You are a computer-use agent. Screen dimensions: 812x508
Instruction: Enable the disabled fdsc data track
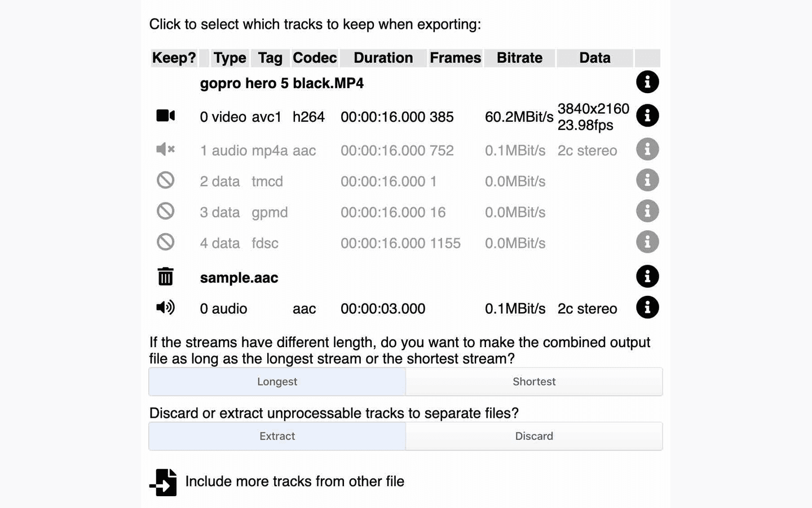[x=165, y=243]
